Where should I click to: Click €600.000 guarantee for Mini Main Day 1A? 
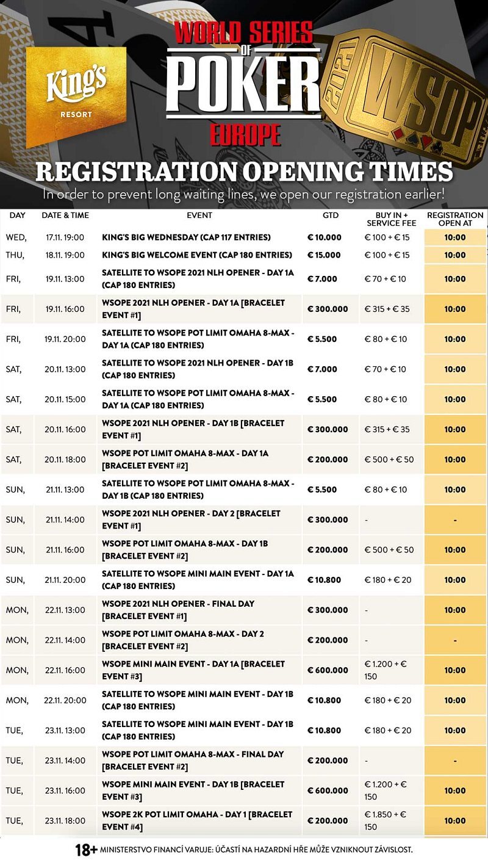click(328, 670)
